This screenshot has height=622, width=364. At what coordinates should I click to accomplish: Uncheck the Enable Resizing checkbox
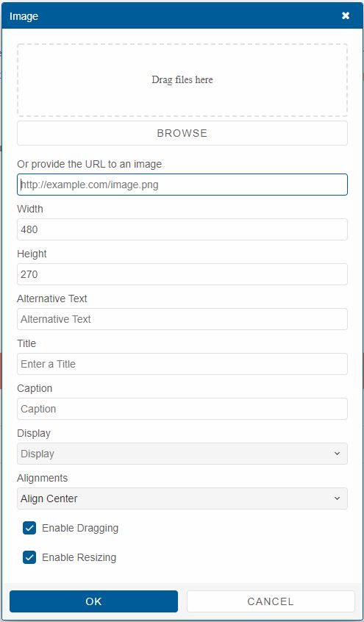point(29,557)
